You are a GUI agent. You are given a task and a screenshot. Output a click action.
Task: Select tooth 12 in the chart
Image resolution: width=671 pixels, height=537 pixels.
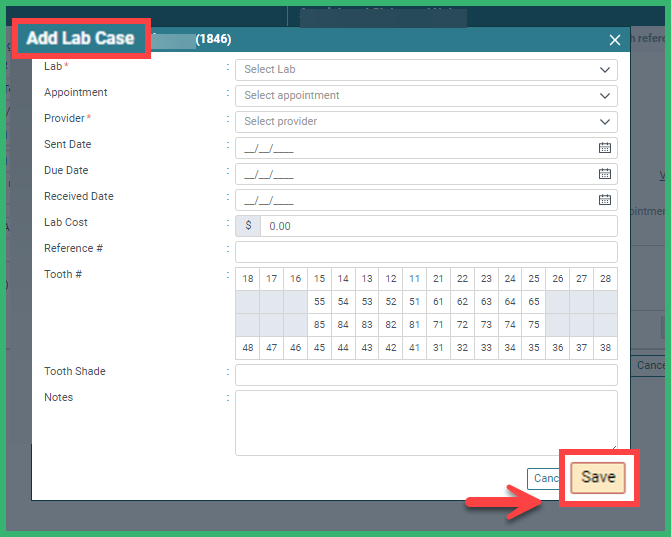(391, 279)
